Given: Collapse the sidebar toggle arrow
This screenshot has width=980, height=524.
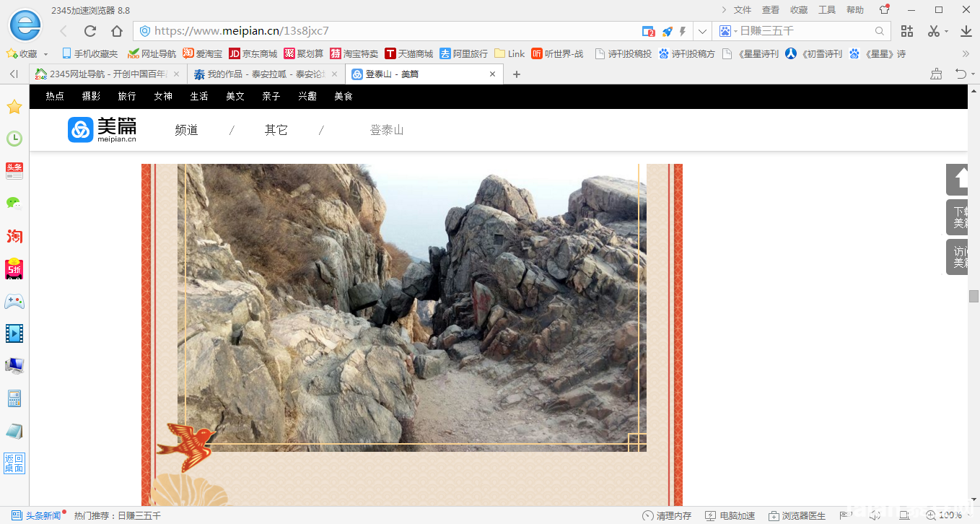Looking at the screenshot, I should pos(14,74).
